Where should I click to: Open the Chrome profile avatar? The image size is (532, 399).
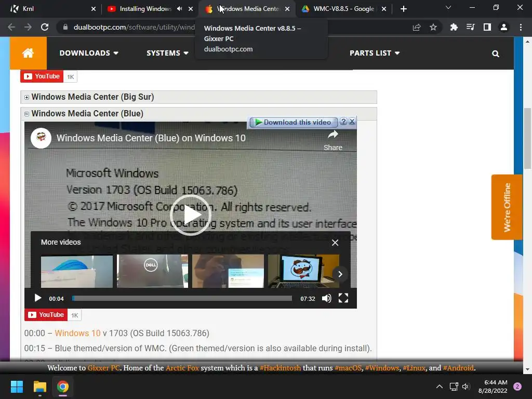504,27
